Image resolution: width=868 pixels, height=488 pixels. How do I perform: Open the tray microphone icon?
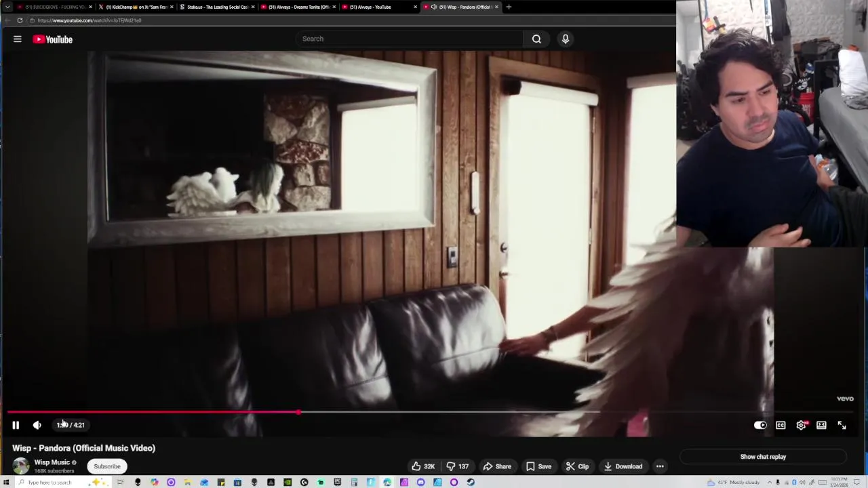click(778, 483)
